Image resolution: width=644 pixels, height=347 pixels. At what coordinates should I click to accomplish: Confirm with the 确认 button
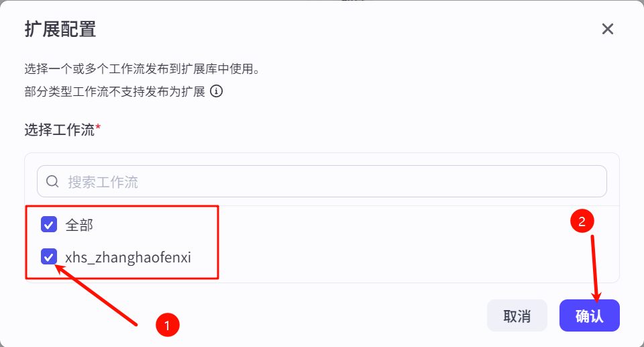pos(589,315)
